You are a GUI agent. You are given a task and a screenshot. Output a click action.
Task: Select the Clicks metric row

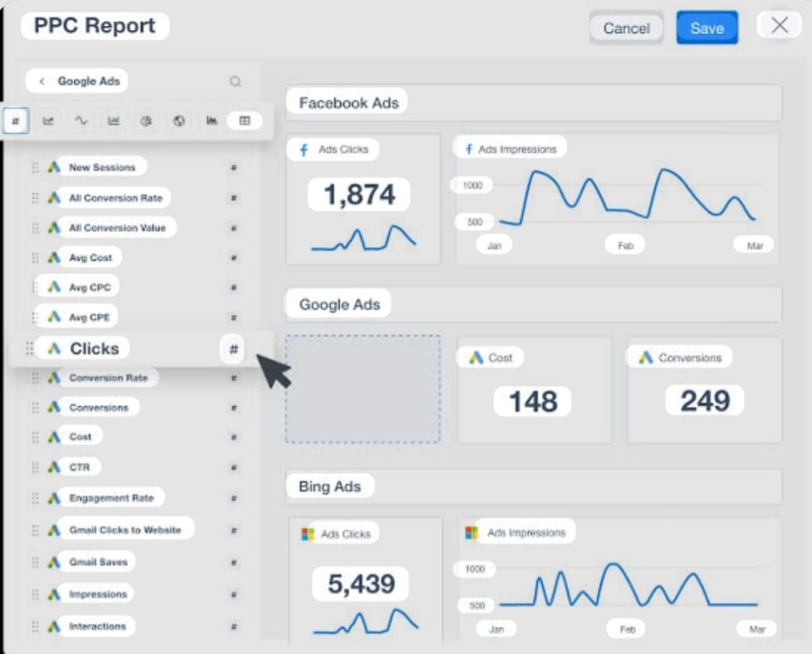point(141,349)
